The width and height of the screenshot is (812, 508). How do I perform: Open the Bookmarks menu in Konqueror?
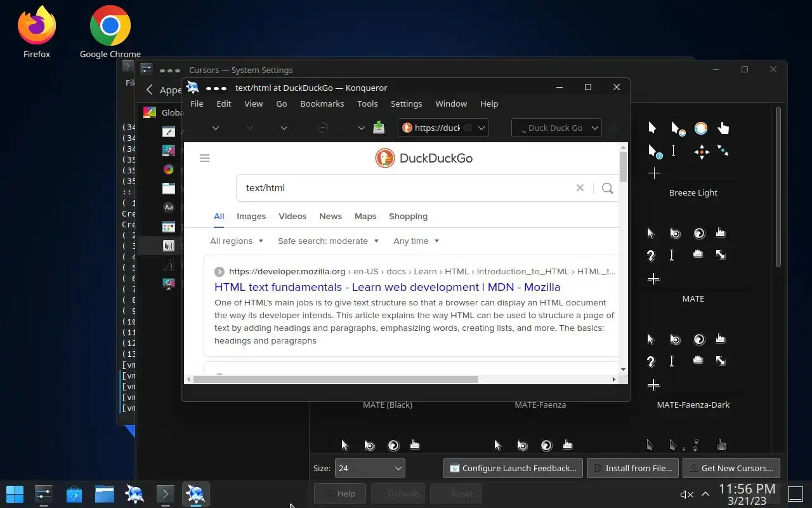tap(322, 104)
